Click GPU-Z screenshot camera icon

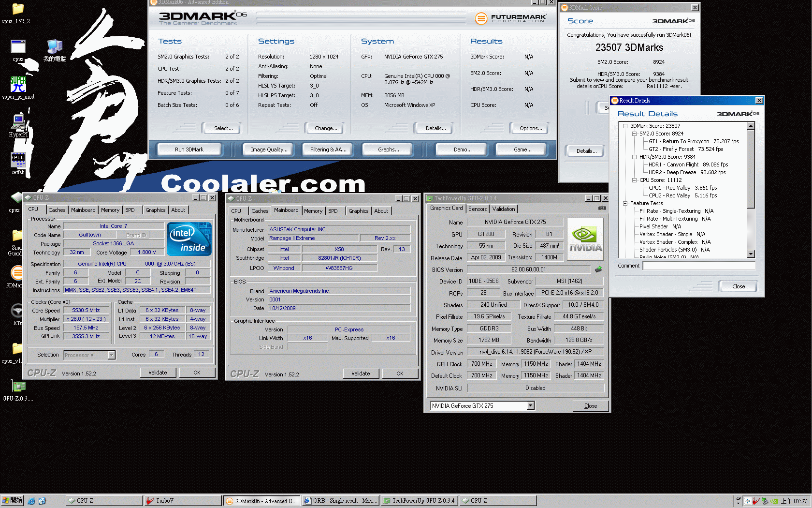602,208
